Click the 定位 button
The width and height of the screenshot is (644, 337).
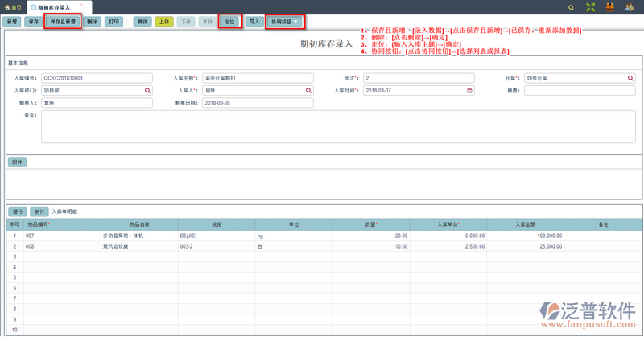pos(229,22)
